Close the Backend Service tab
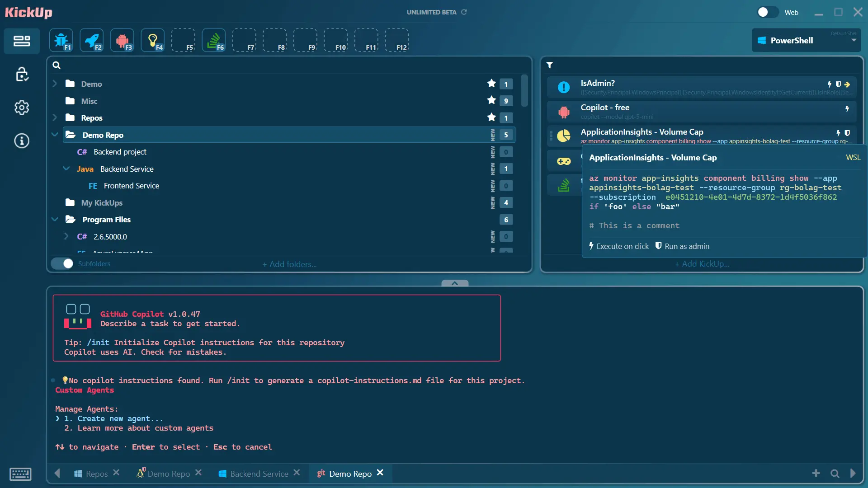This screenshot has width=868, height=488. pyautogui.click(x=297, y=472)
